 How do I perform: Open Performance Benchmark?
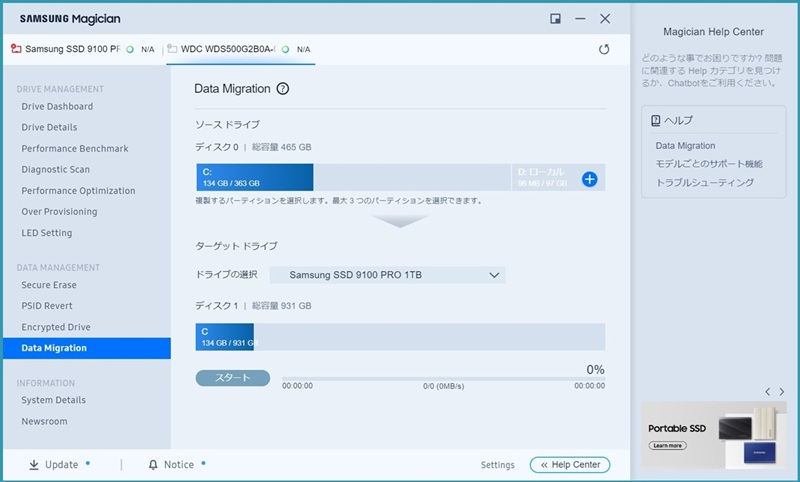[x=75, y=148]
